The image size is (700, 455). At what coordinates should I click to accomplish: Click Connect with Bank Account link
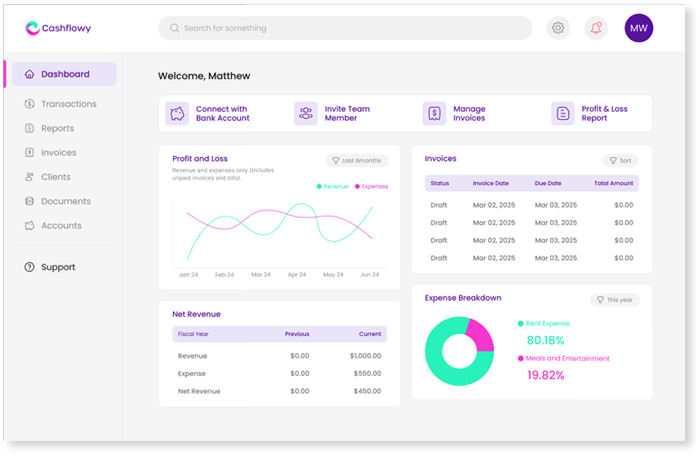tap(222, 114)
